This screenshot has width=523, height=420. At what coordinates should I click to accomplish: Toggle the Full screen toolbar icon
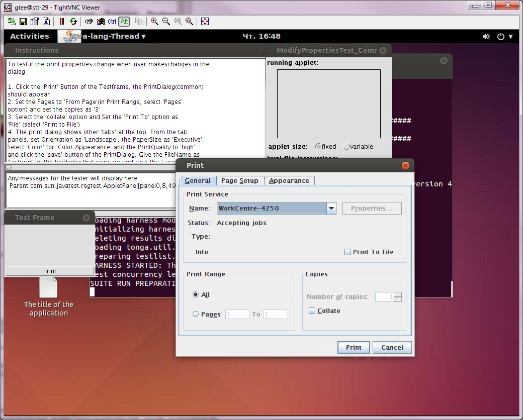(x=205, y=22)
